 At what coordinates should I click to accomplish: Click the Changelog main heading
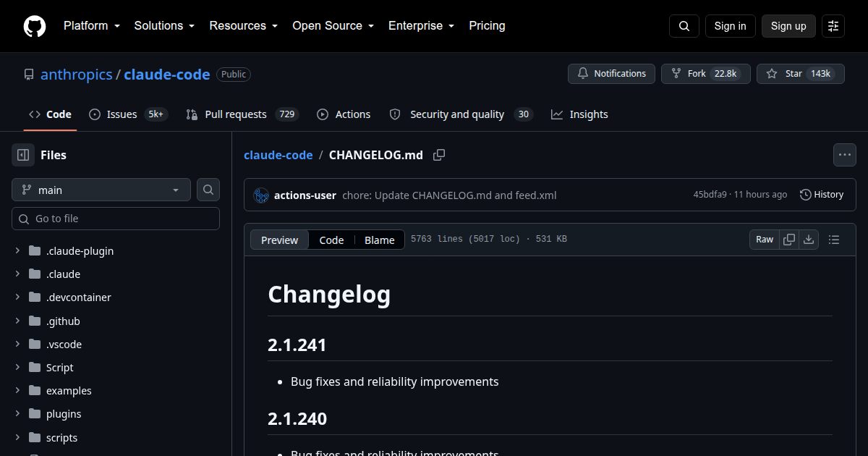pos(329,295)
